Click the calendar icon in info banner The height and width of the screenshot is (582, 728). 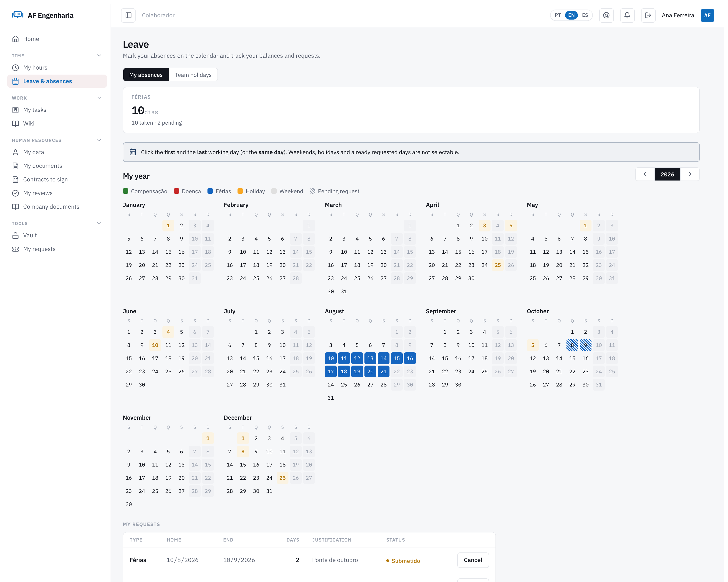click(x=133, y=152)
